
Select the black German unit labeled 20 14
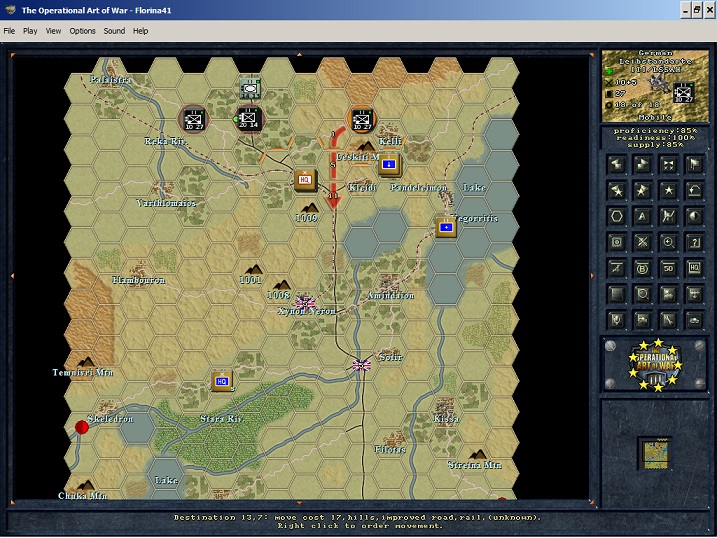pyautogui.click(x=248, y=119)
